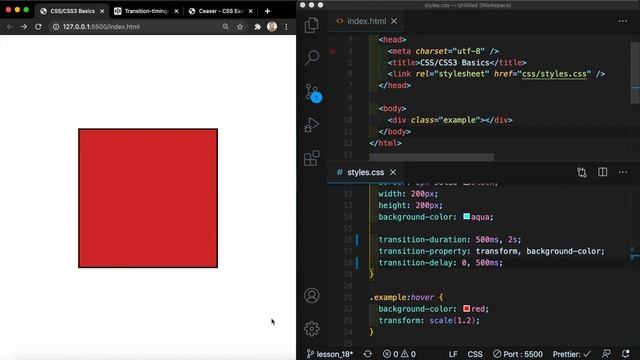Open the Accounts menu icon
This screenshot has width=640, height=360.
coord(312,295)
